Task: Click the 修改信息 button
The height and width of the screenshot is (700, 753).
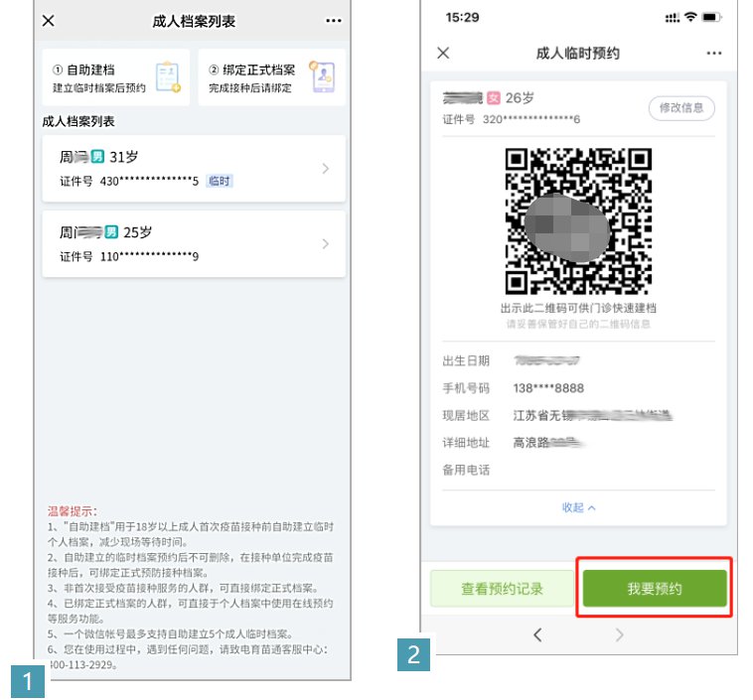Action: point(681,108)
